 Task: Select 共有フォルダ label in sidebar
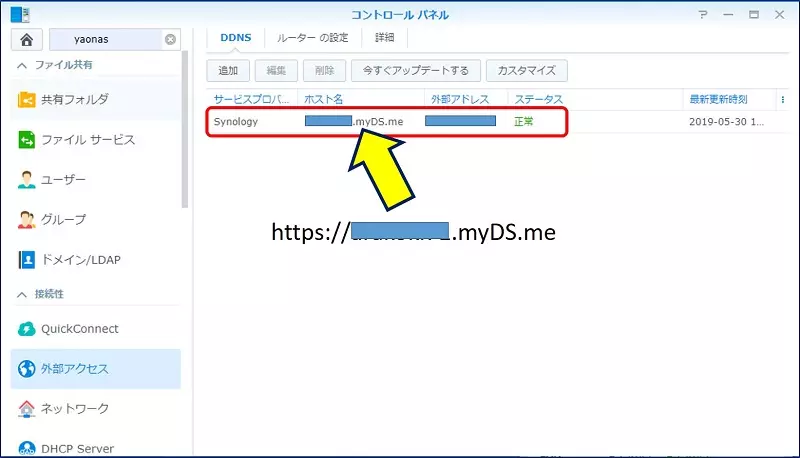tap(75, 99)
